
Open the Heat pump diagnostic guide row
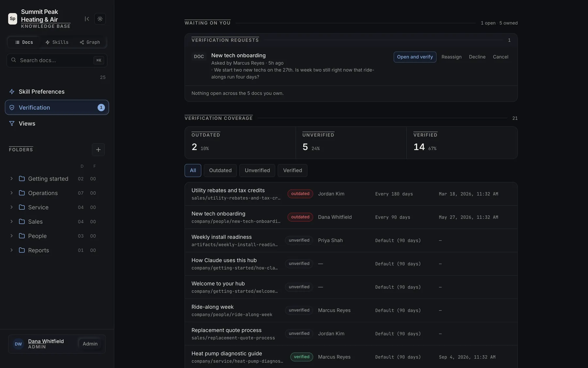coord(351,357)
